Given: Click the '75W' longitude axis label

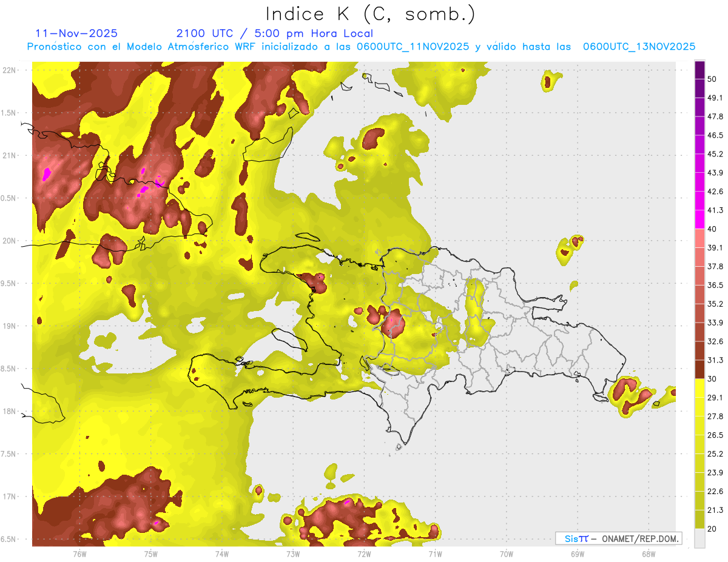Looking at the screenshot, I should click(151, 554).
